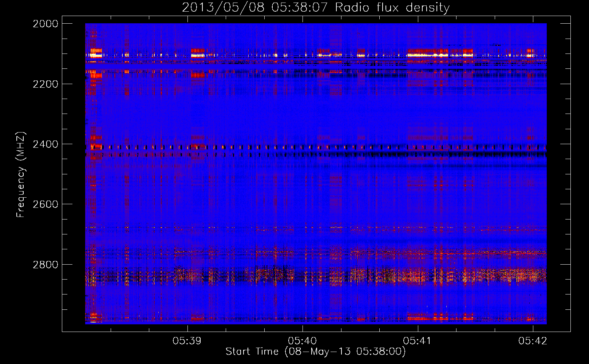Select the 2800 frequency tick label
The height and width of the screenshot is (364, 589).
tap(46, 264)
